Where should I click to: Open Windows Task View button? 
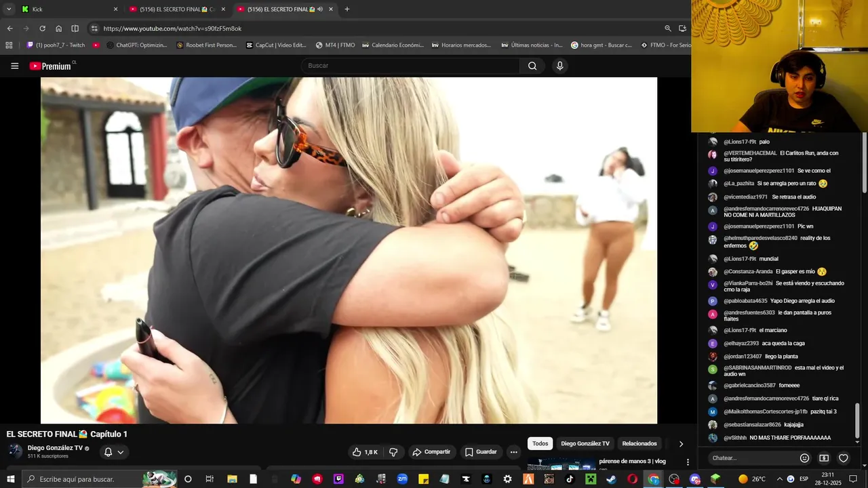point(210,479)
